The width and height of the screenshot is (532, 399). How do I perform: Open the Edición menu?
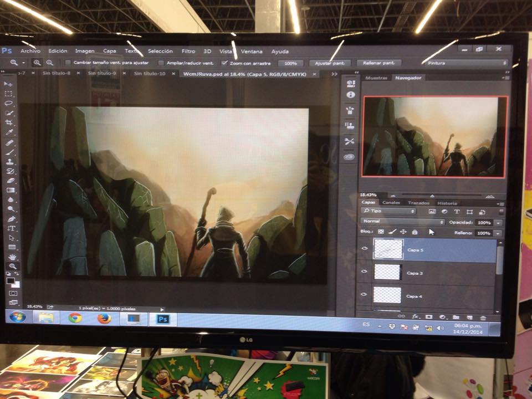[x=58, y=51]
